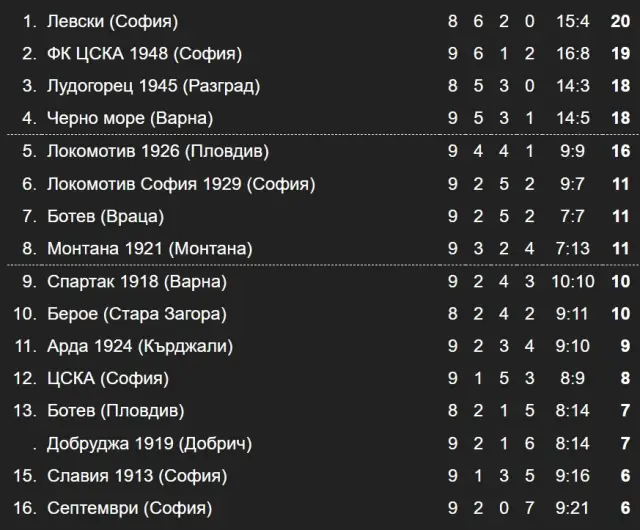
Task: Open Ботев (Пловдив) team entry
Action: point(116,410)
